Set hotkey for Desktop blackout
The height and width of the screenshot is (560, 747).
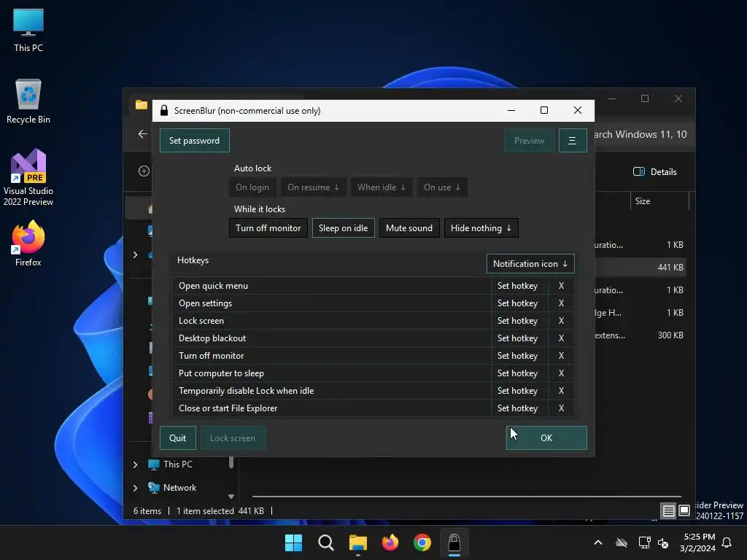[x=518, y=338]
